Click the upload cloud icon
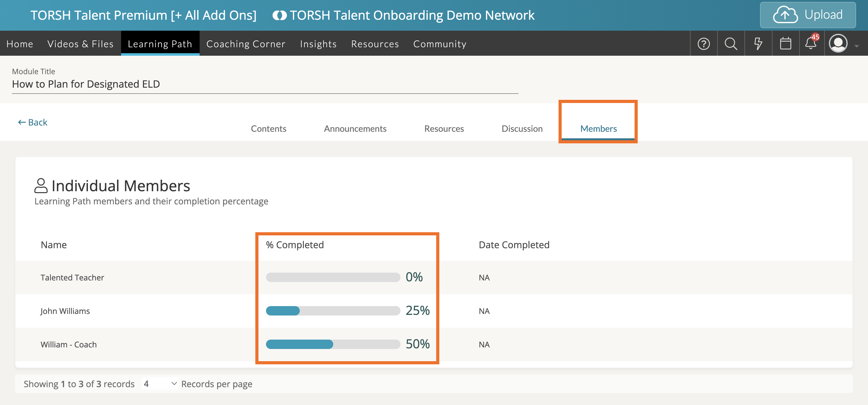Screen dimensions: 868x405 [x=785, y=15]
